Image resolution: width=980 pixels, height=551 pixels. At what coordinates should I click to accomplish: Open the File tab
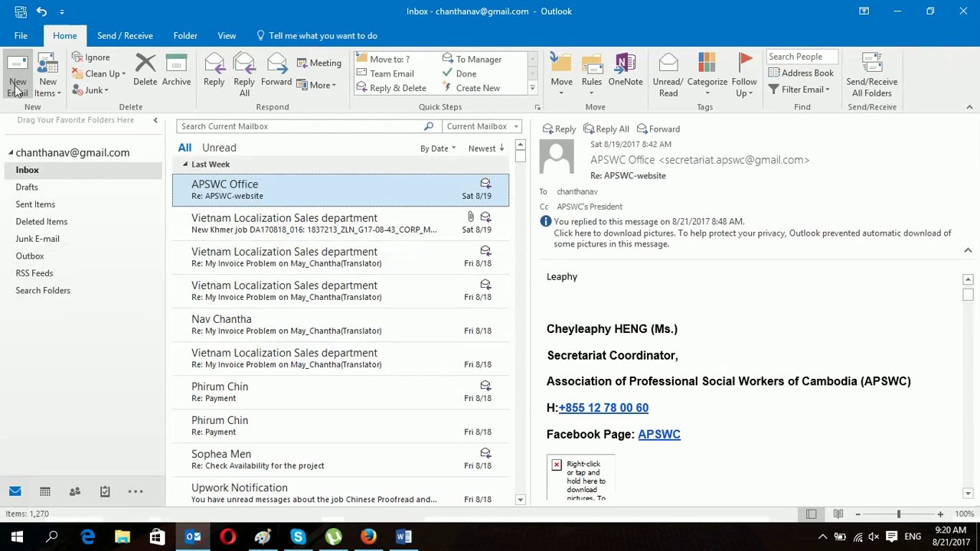[21, 35]
